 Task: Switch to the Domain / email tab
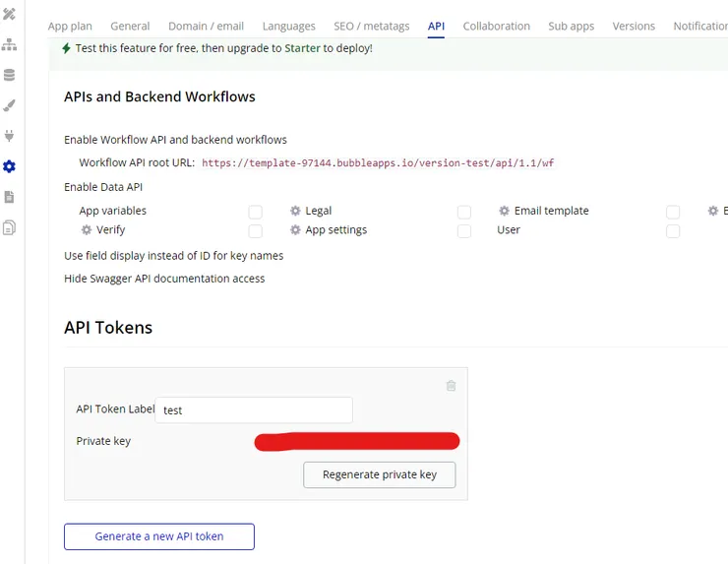pos(206,26)
